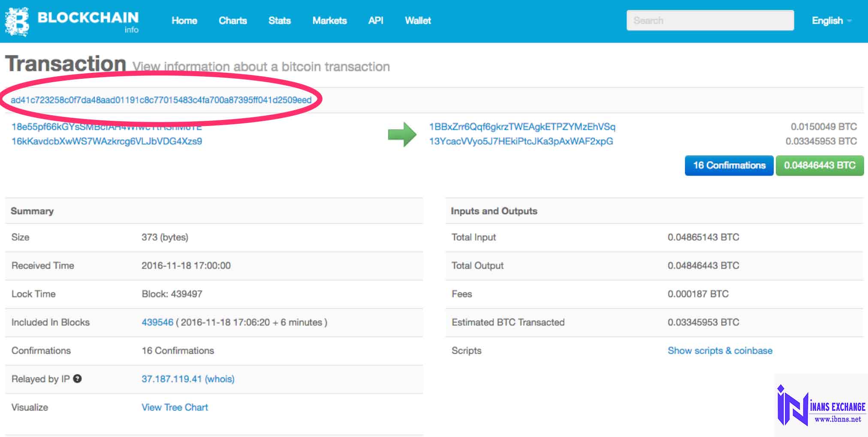The width and height of the screenshot is (868, 437).
Task: Open the Stats menu item
Action: coord(280,21)
